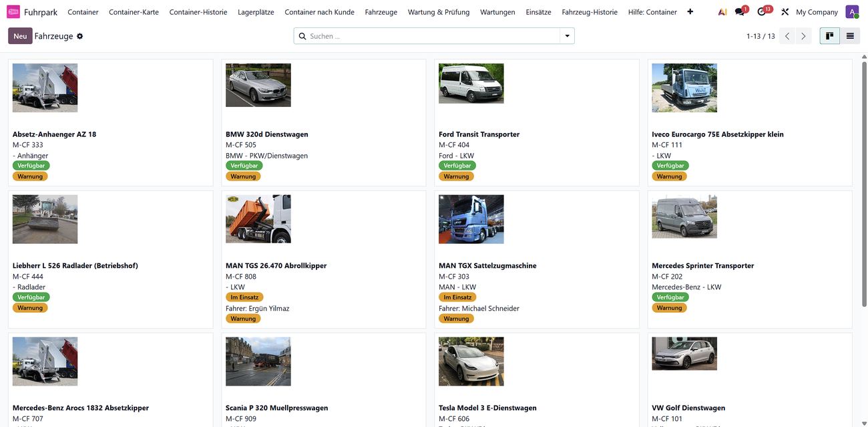Click Im Einsatz badge on MAN TGX card
Image resolution: width=868 pixels, height=427 pixels.
pos(457,297)
